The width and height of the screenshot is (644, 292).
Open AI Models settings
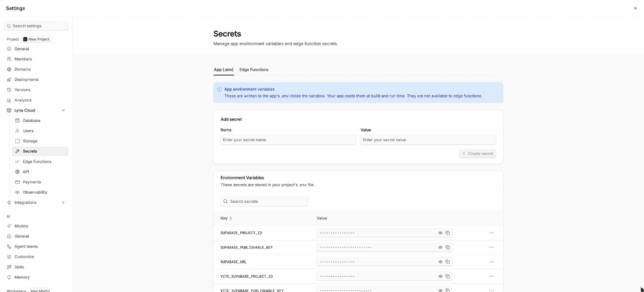point(36,226)
